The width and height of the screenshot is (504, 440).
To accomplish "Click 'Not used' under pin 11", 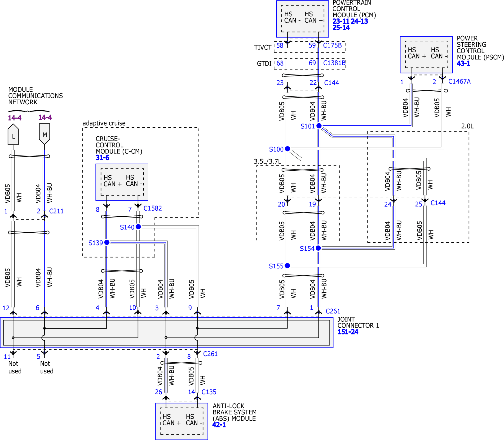I will pos(15,367).
